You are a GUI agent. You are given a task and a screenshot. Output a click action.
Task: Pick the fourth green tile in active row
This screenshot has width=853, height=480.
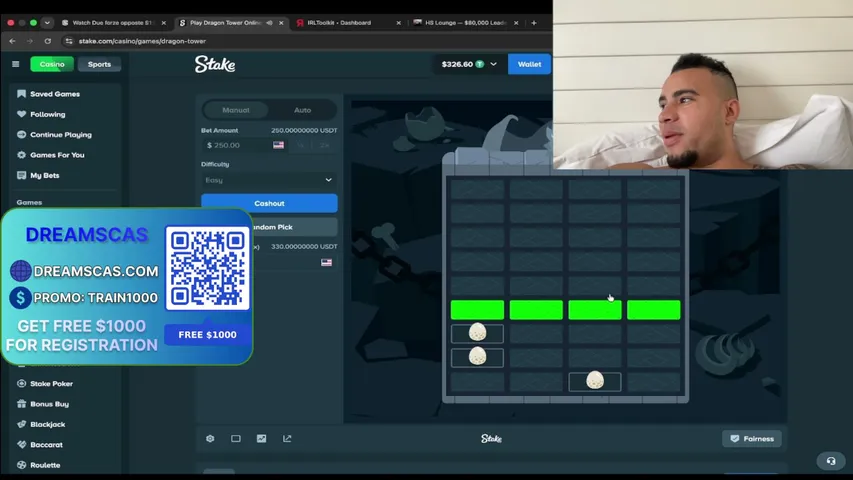pyautogui.click(x=653, y=310)
